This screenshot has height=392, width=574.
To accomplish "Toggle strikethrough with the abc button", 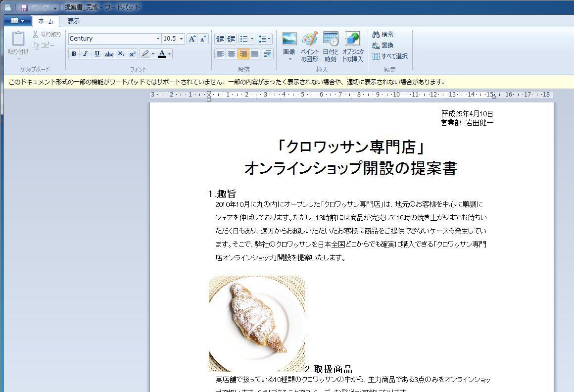I will tap(109, 54).
